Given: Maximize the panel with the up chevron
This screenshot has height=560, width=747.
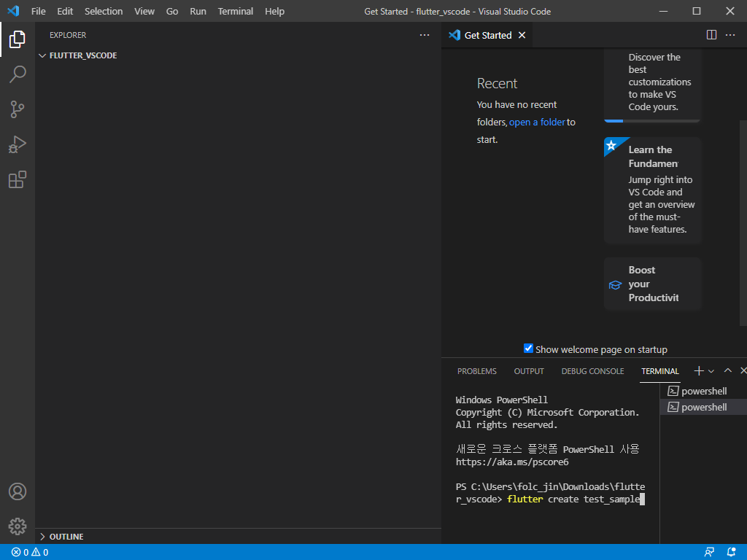Looking at the screenshot, I should click(x=727, y=370).
